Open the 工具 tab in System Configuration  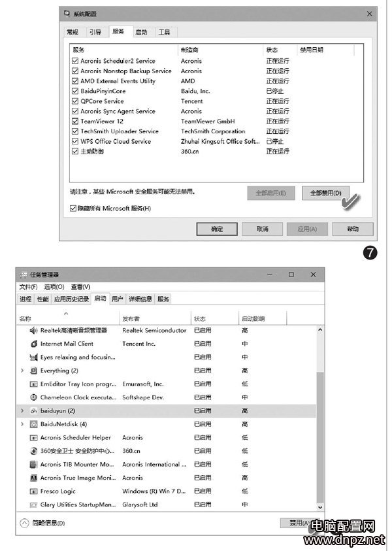tap(165, 32)
